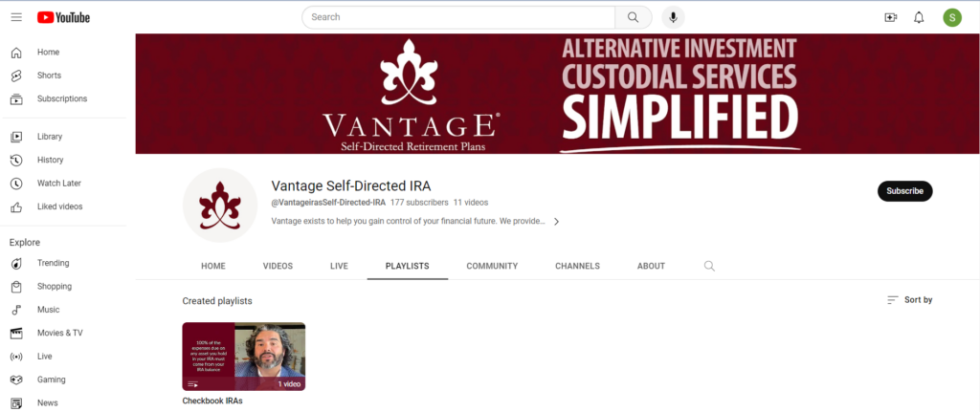980x412 pixels.
Task: Open the notifications bell
Action: 919,17
